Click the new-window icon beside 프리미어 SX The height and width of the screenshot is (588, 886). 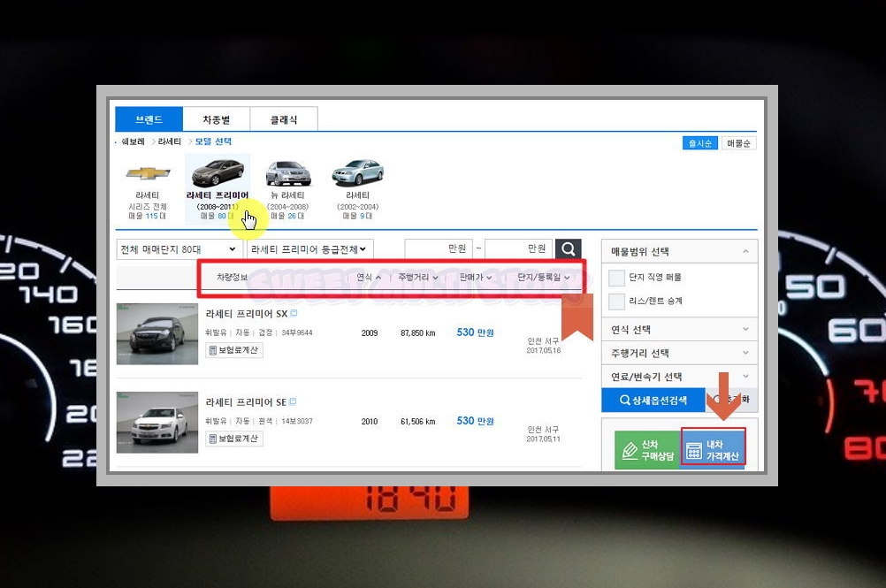(x=294, y=313)
